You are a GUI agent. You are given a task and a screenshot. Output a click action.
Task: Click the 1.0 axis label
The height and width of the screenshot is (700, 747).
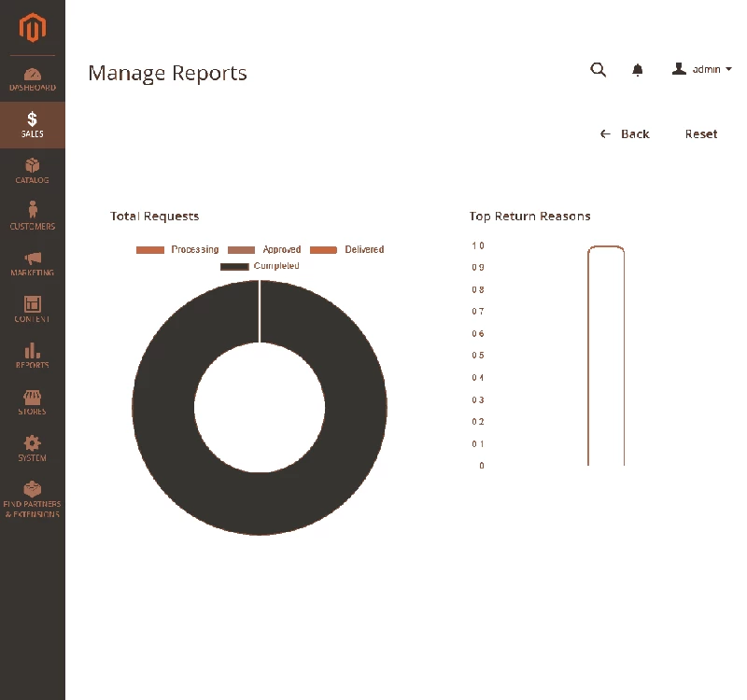pos(478,245)
